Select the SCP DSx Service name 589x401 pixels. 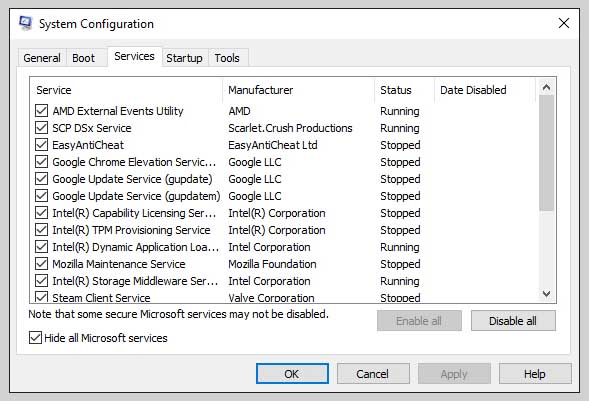coord(92,128)
